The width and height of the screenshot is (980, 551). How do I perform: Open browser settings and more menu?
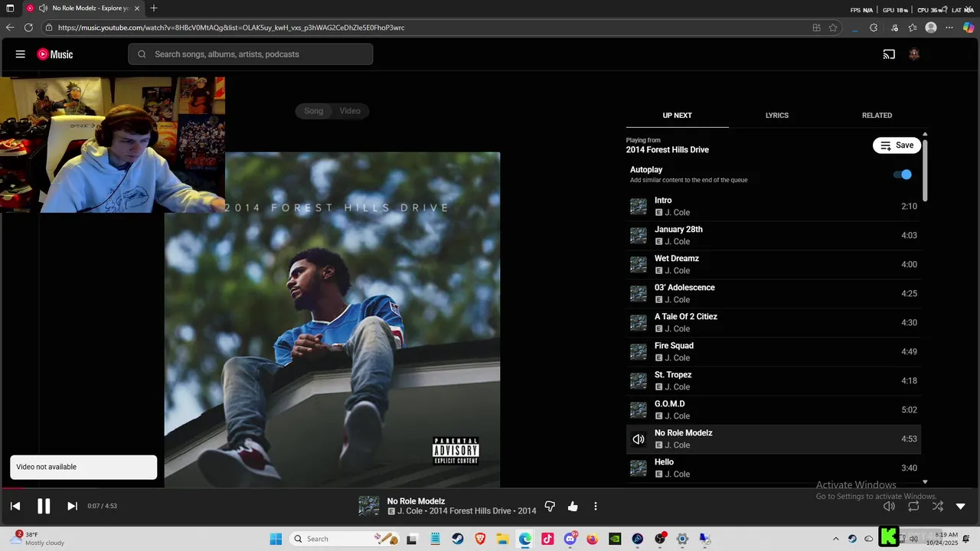tap(949, 28)
